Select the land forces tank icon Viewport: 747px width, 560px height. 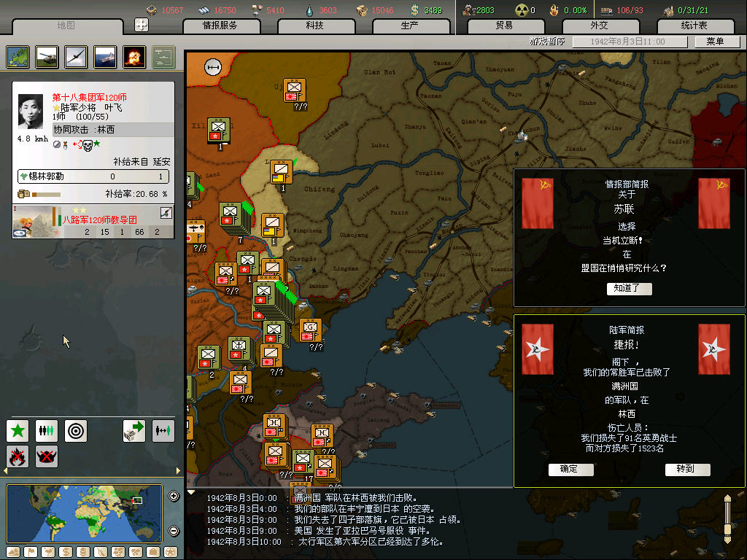coord(47,57)
